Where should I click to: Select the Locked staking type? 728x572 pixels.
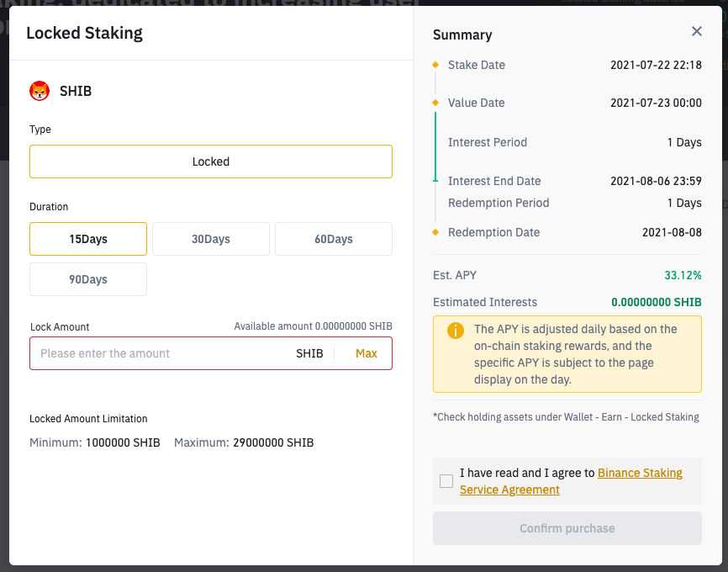(x=211, y=162)
